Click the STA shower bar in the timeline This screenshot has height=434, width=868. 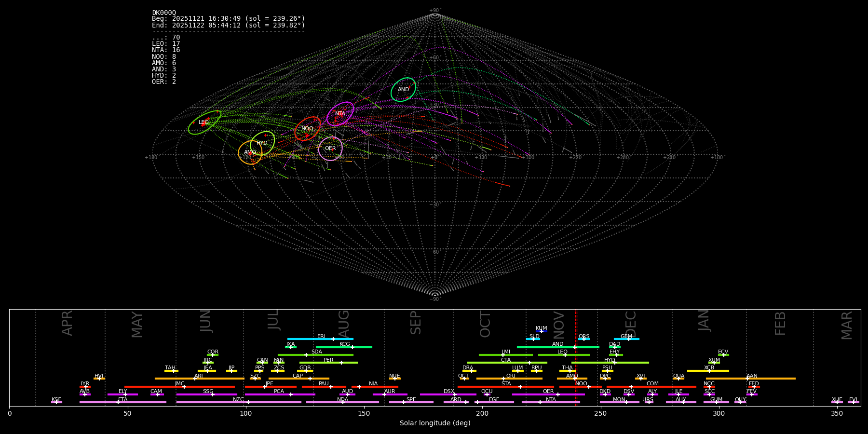(506, 386)
